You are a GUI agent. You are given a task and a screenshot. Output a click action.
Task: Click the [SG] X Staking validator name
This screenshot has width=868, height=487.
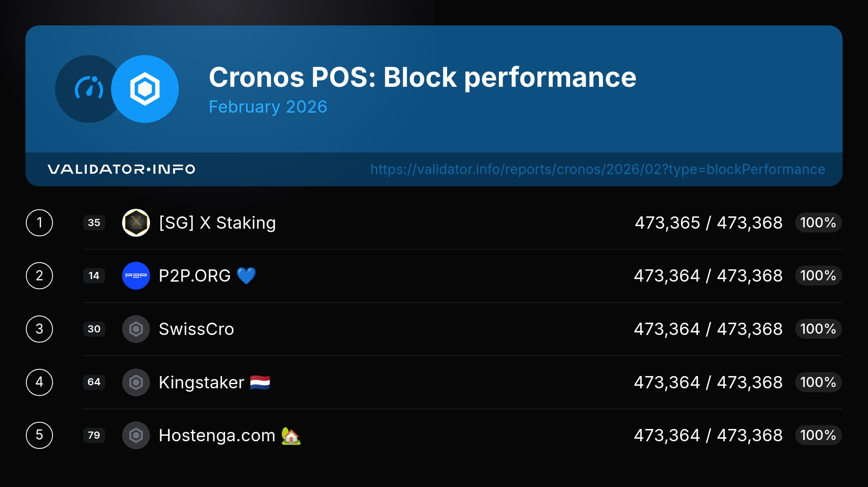coord(217,223)
